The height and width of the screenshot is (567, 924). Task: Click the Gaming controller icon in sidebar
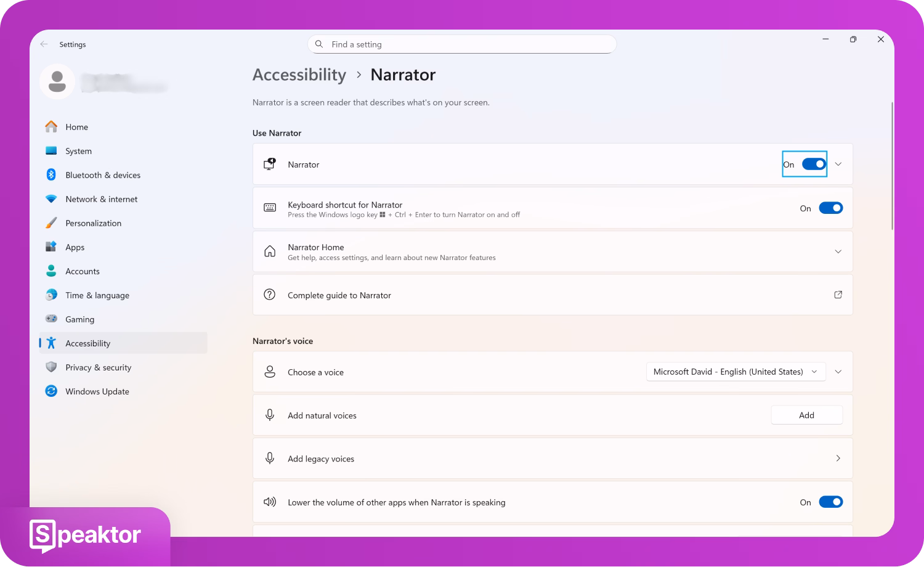(51, 319)
